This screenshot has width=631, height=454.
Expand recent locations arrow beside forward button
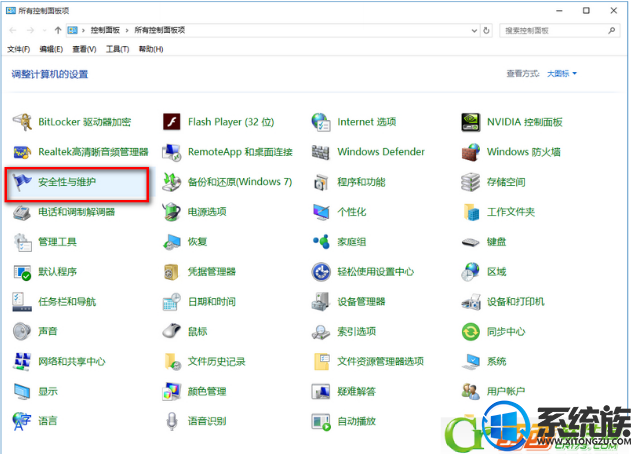click(44, 31)
